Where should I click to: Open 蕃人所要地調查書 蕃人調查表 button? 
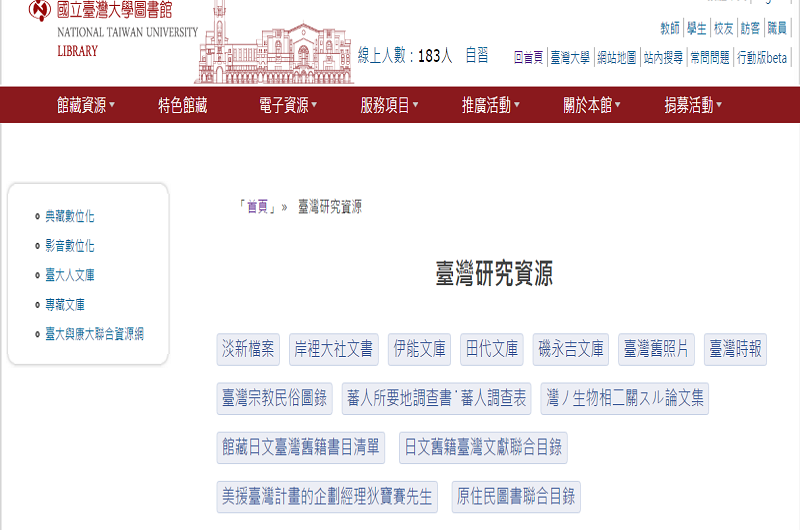click(436, 398)
